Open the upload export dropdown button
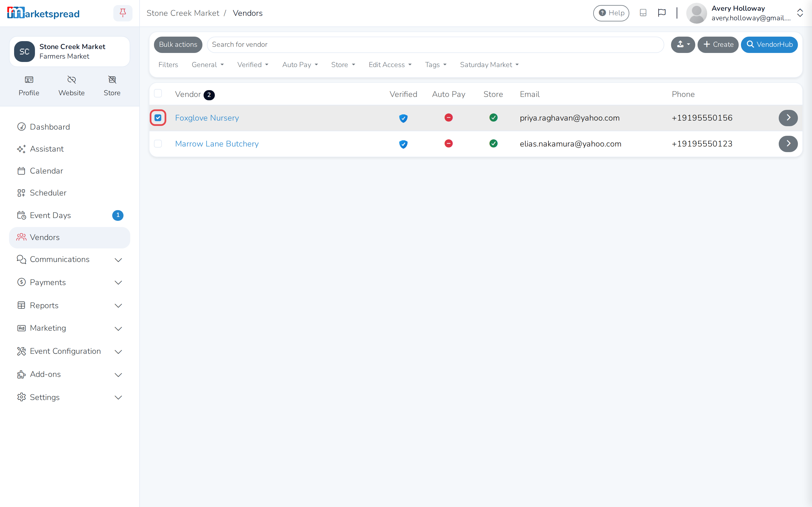 pos(683,45)
